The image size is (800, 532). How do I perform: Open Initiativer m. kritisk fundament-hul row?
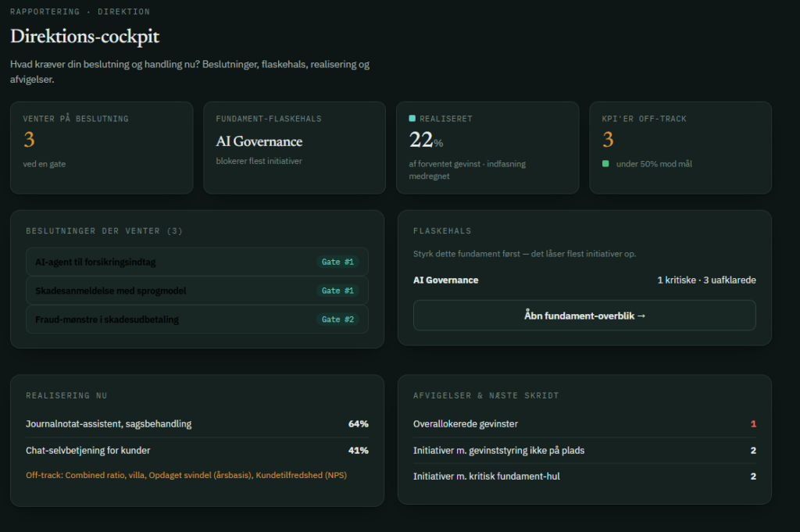tap(584, 477)
